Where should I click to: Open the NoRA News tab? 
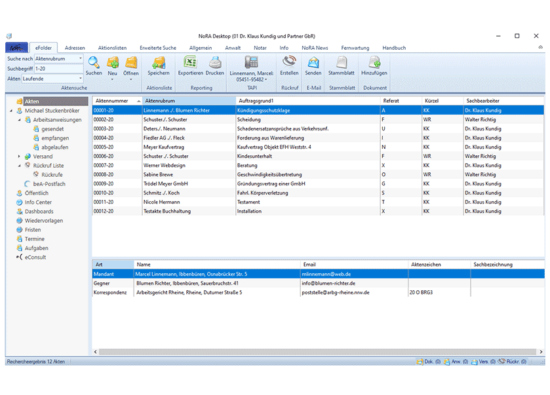click(315, 48)
